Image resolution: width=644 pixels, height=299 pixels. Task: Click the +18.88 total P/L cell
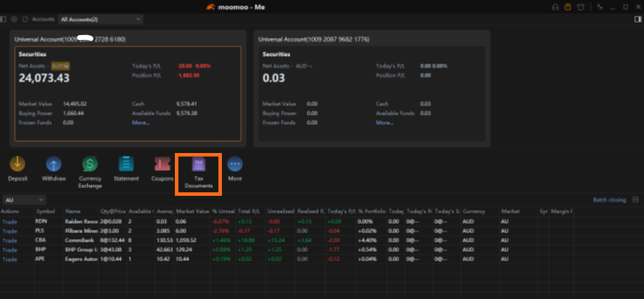tap(246, 240)
